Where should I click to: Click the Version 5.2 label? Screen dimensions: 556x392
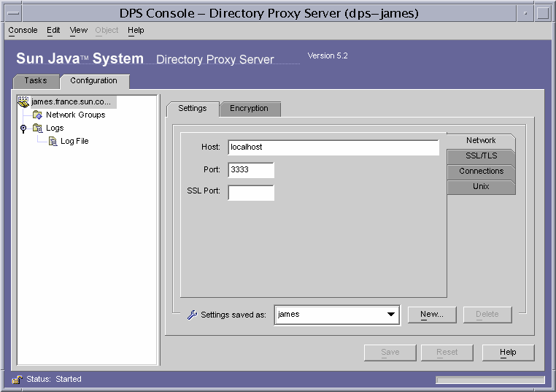click(x=328, y=55)
